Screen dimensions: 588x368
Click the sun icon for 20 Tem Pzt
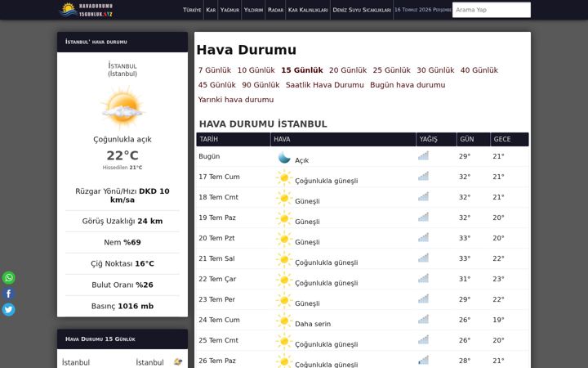[284, 239]
